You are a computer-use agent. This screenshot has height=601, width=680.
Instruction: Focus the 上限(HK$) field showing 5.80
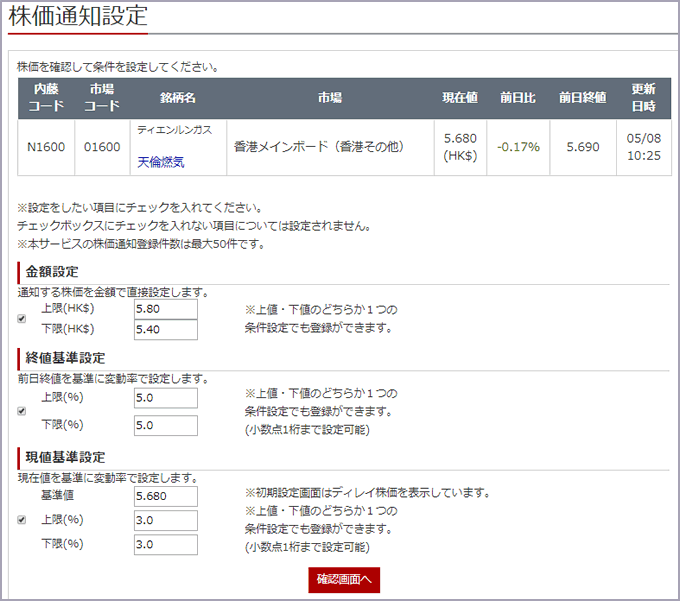(166, 309)
